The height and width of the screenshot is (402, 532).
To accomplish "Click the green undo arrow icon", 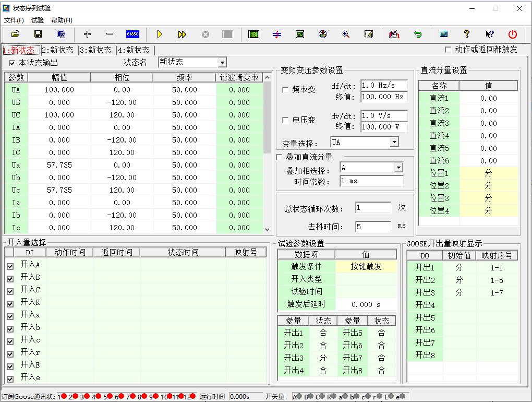I will [x=418, y=34].
